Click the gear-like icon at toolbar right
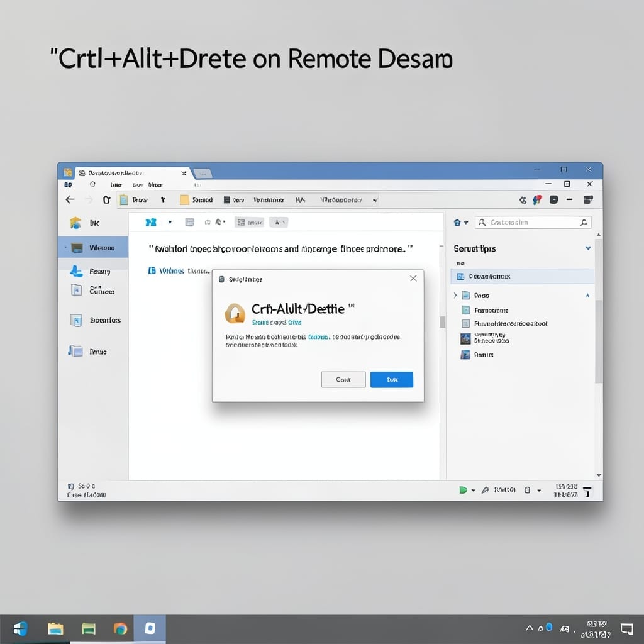 pos(523,200)
